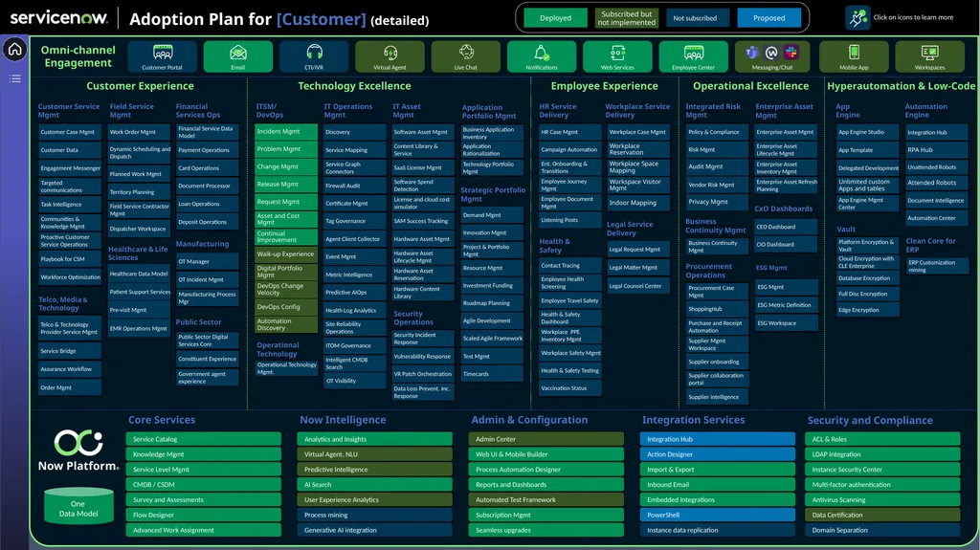Click the Advanced Work Assignment tile

pyautogui.click(x=203, y=530)
